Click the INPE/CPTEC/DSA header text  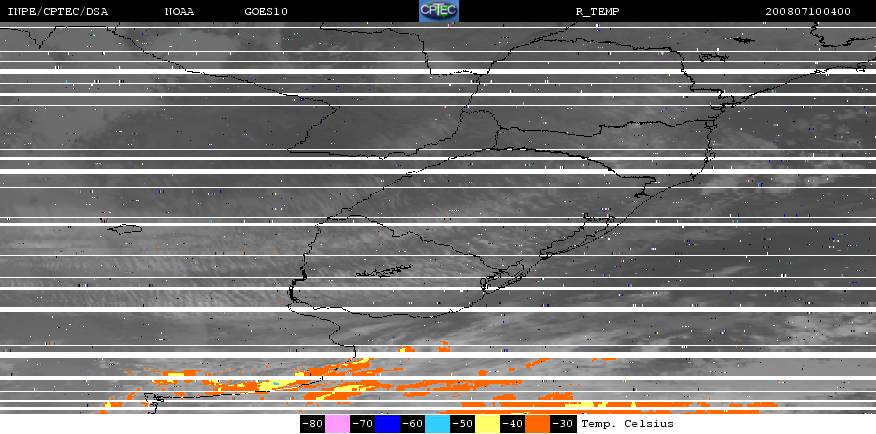pyautogui.click(x=58, y=11)
